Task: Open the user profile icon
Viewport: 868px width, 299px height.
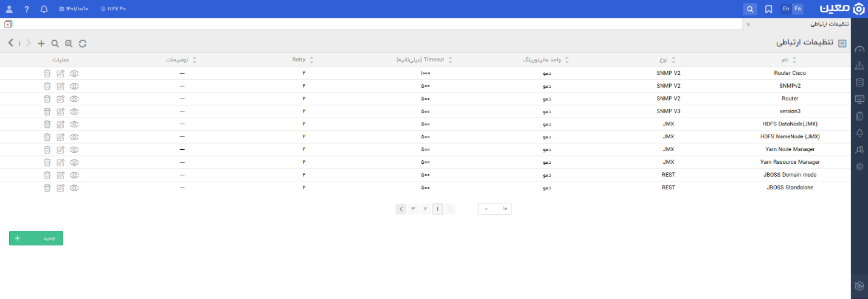Action: pyautogui.click(x=9, y=9)
